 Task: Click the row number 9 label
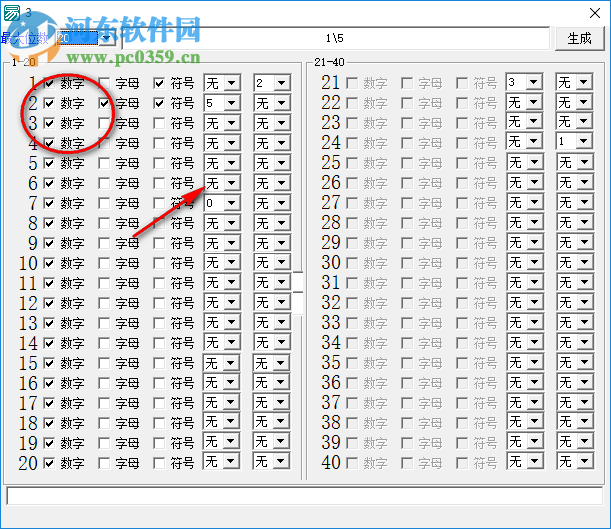tap(33, 243)
